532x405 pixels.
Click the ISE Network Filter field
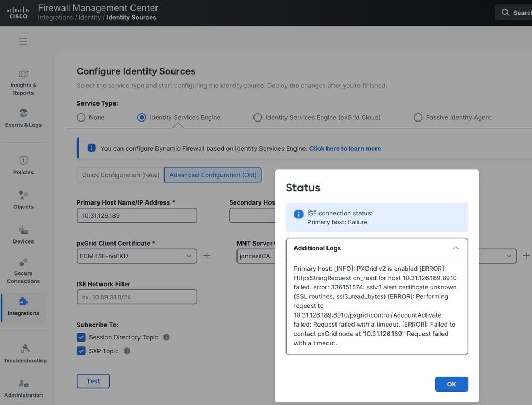[136, 297]
